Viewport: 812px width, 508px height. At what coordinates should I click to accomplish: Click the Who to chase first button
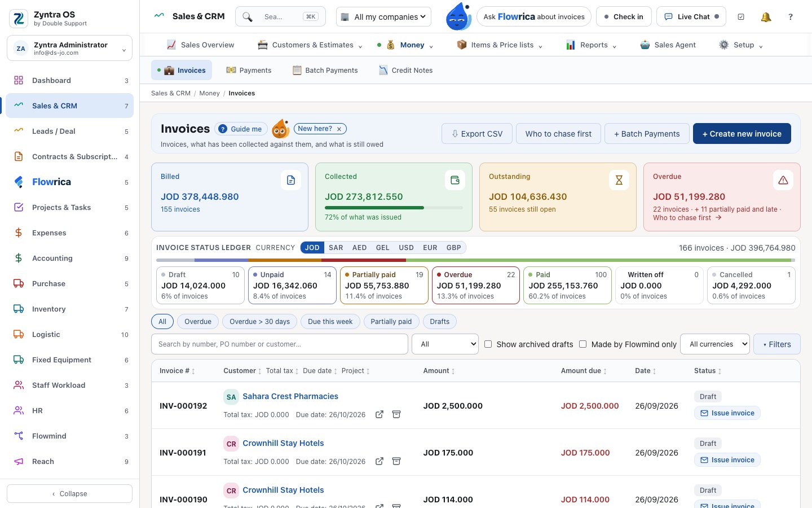[558, 134]
